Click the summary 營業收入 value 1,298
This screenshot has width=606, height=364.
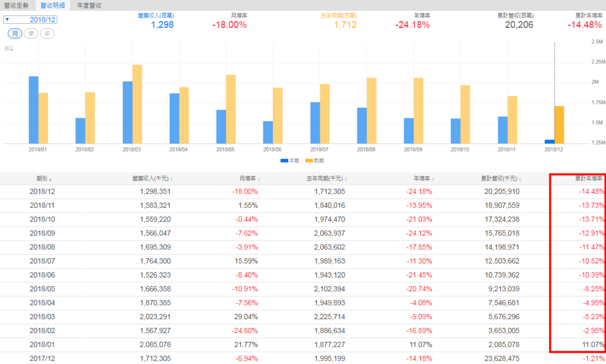pyautogui.click(x=162, y=25)
